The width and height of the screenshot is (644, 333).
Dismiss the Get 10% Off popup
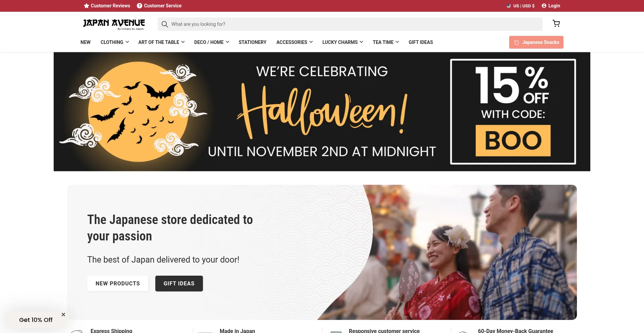pyautogui.click(x=63, y=315)
